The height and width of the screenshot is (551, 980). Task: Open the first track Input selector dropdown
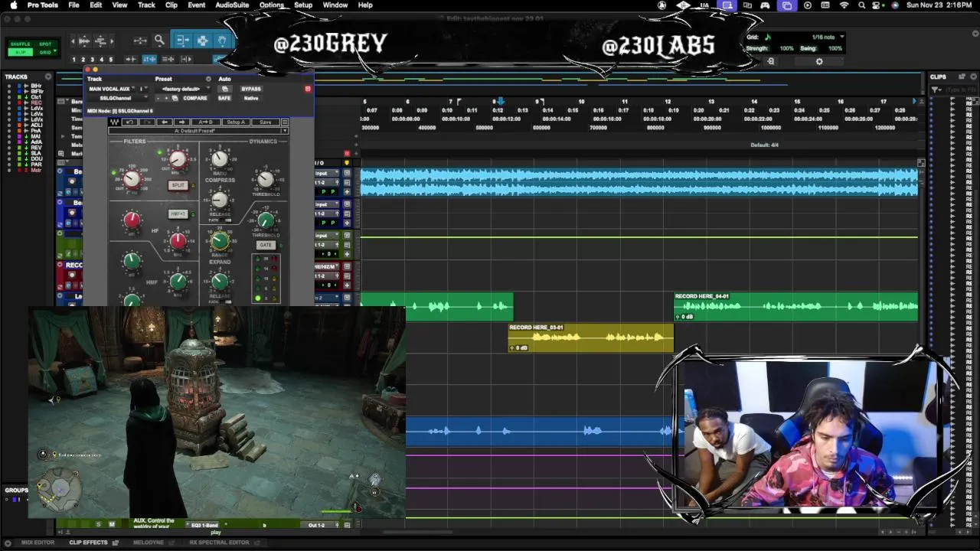click(x=327, y=174)
